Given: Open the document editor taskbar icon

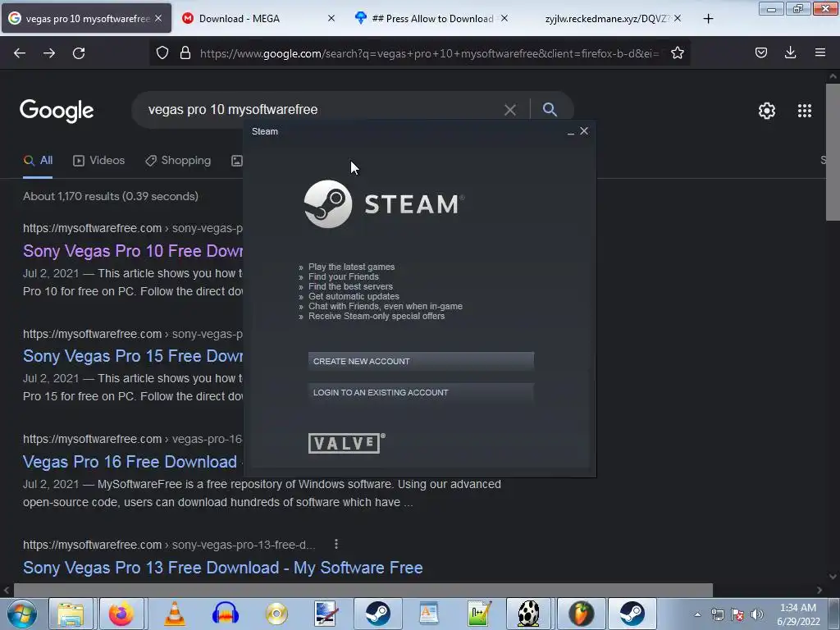Looking at the screenshot, I should (x=428, y=614).
